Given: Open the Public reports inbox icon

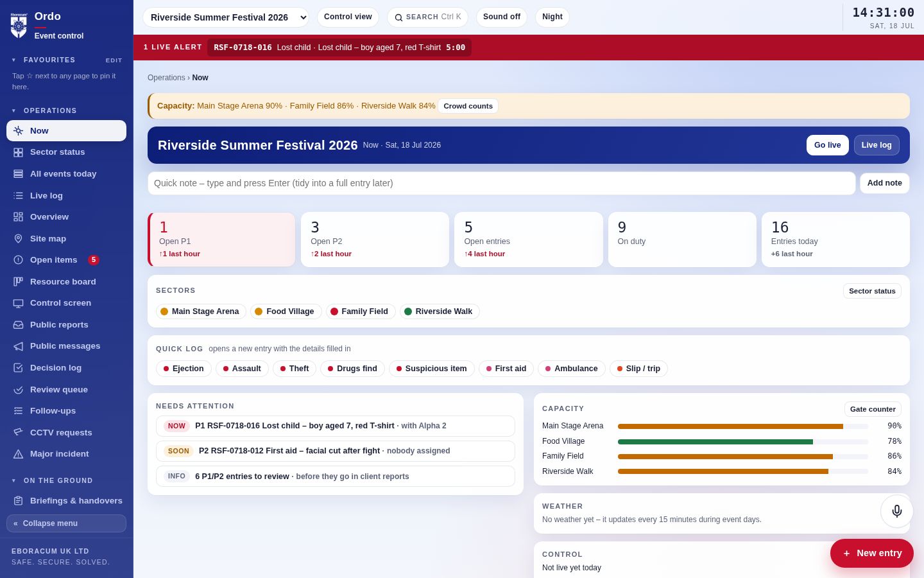Looking at the screenshot, I should [18, 325].
